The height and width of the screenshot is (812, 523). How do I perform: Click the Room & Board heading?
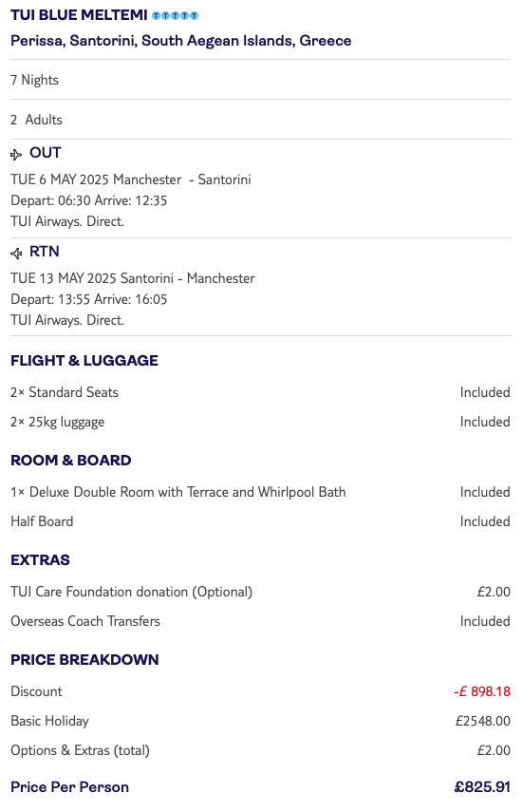[x=71, y=461]
